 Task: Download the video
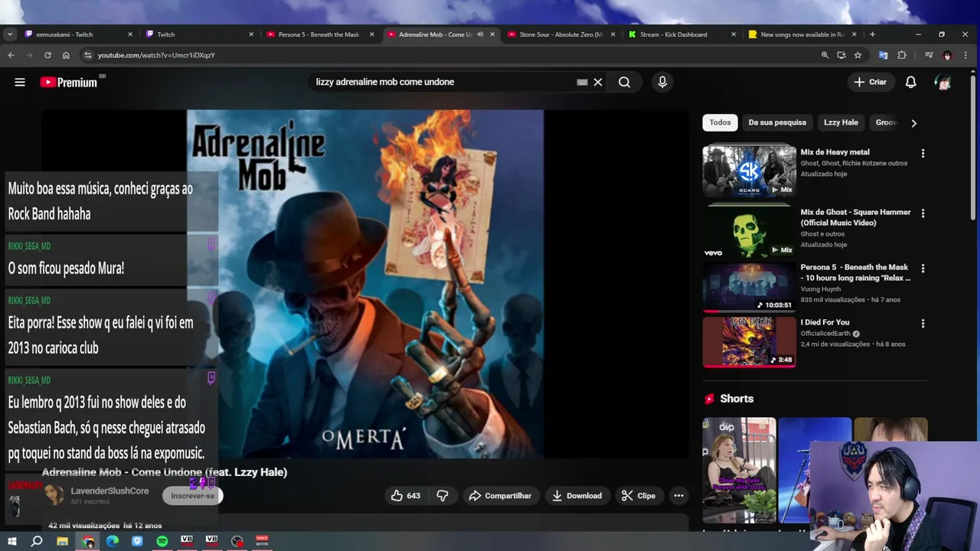(x=577, y=496)
